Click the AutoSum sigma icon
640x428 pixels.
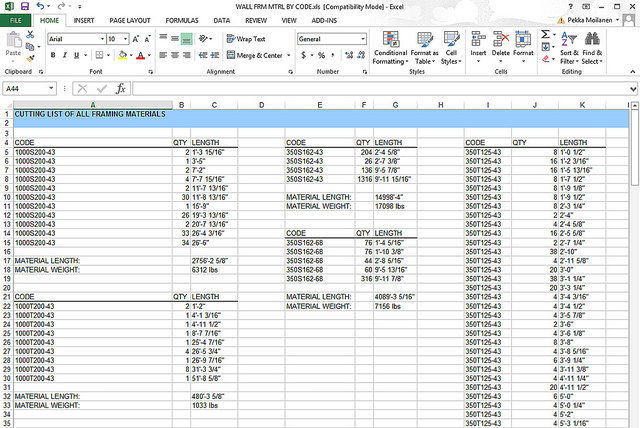click(x=546, y=35)
